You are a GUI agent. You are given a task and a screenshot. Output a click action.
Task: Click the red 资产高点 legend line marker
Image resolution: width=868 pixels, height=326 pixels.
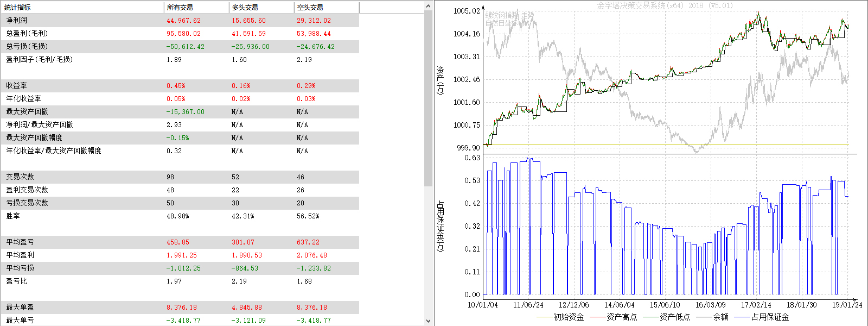tap(597, 317)
